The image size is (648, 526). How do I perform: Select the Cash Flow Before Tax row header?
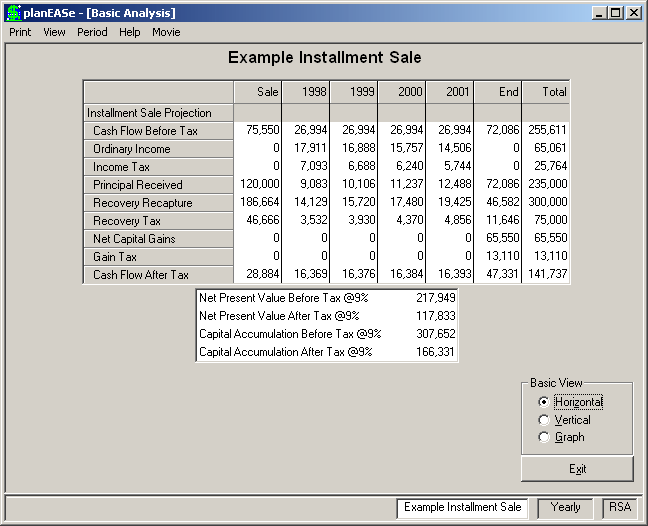pyautogui.click(x=159, y=131)
